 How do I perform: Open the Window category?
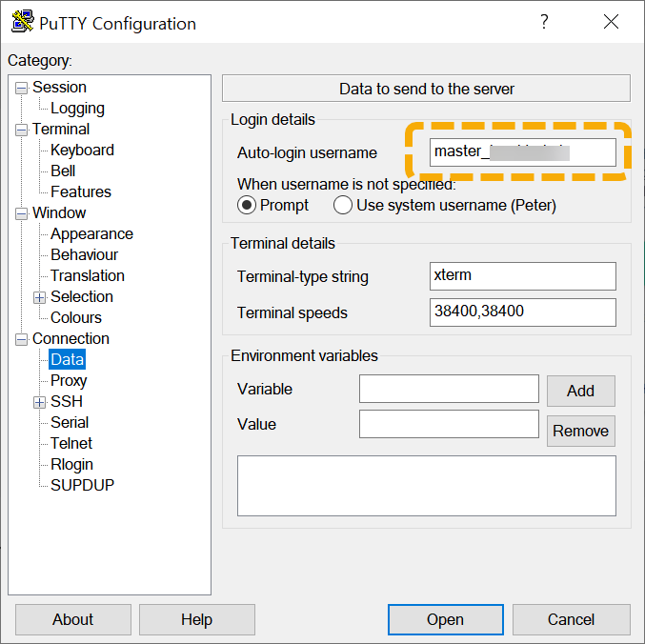59,213
